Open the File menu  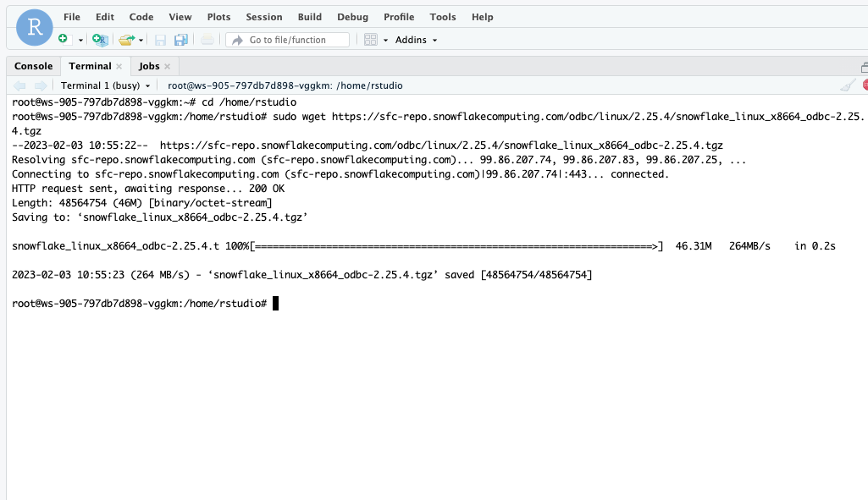tap(72, 17)
